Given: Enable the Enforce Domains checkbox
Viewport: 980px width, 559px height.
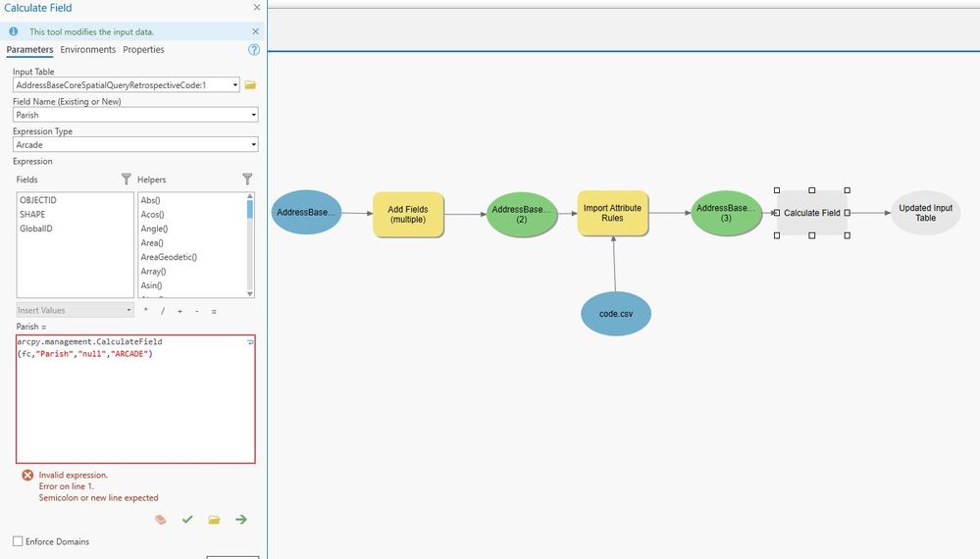Looking at the screenshot, I should click(18, 541).
